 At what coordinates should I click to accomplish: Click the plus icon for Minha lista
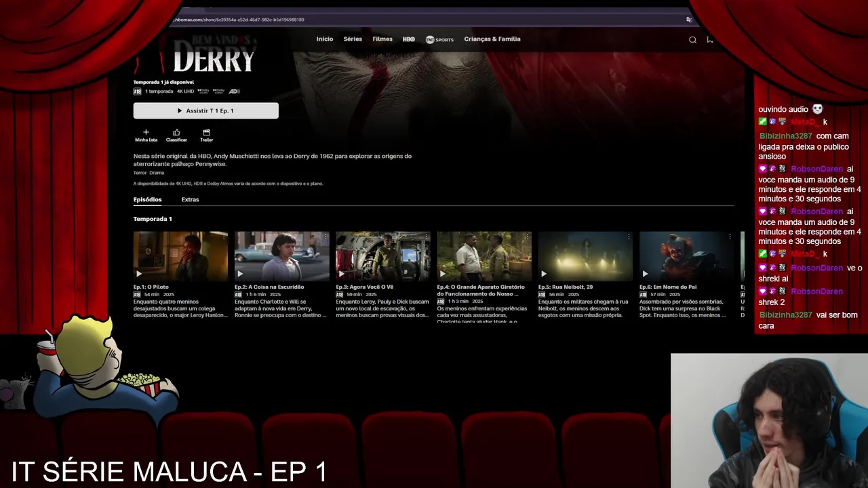tap(146, 132)
